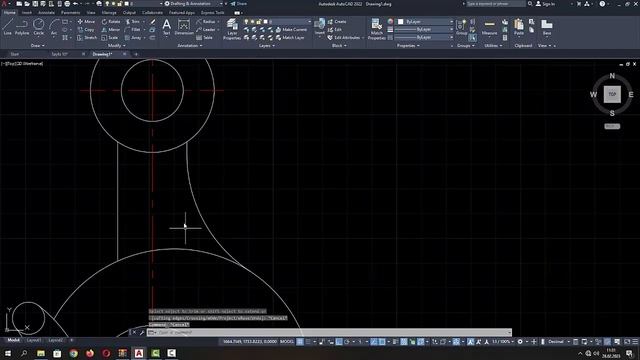This screenshot has height=360, width=640.
Task: Select the Polyline tool
Action: [x=22, y=27]
